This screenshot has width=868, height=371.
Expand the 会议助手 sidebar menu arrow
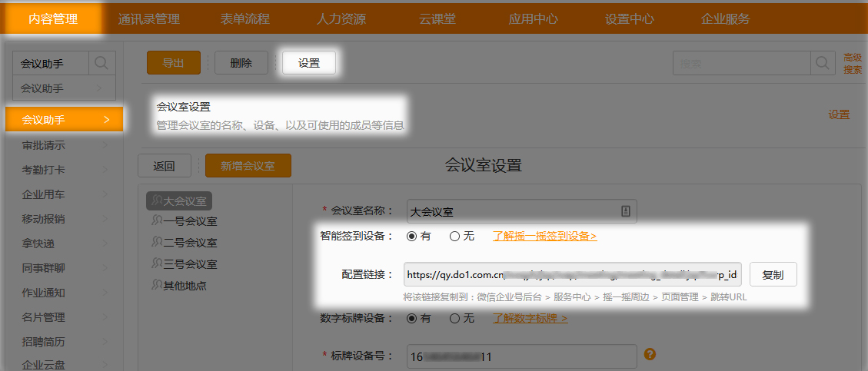tap(107, 120)
